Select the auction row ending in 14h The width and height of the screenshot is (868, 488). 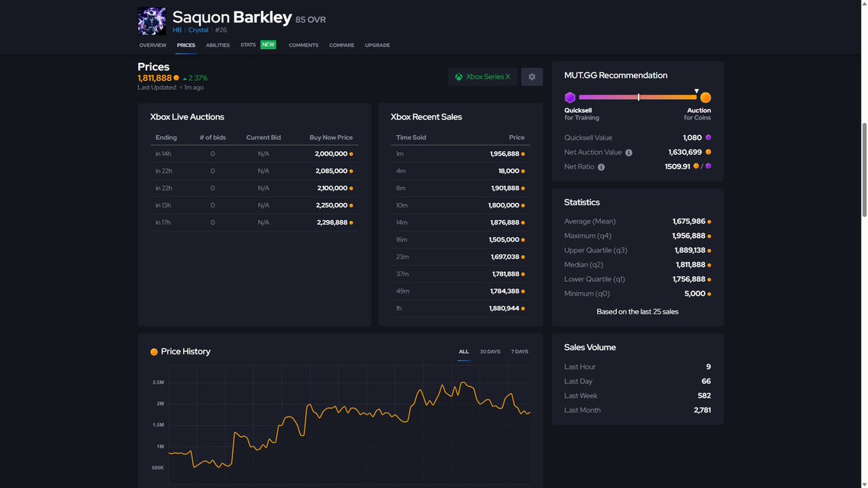(254, 154)
